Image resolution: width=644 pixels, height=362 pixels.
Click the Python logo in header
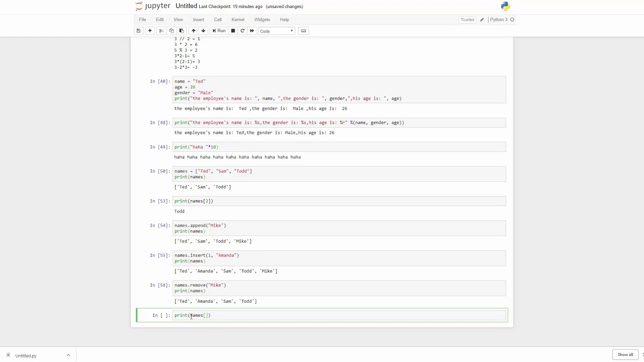click(505, 6)
